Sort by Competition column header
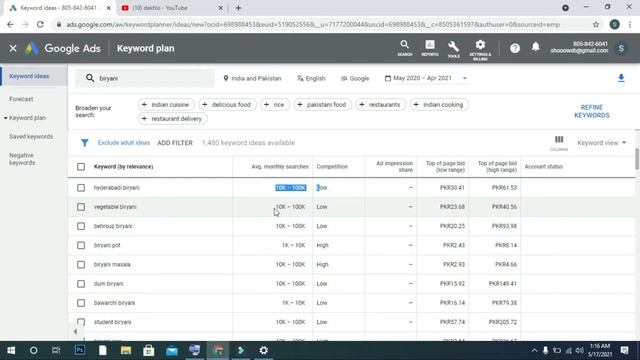The height and width of the screenshot is (360, 640). [332, 167]
